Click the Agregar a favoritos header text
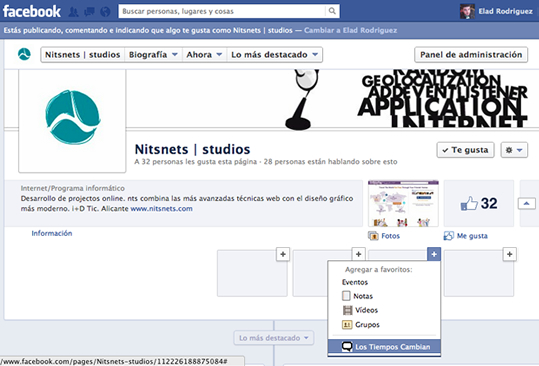The image size is (539, 366). [378, 269]
